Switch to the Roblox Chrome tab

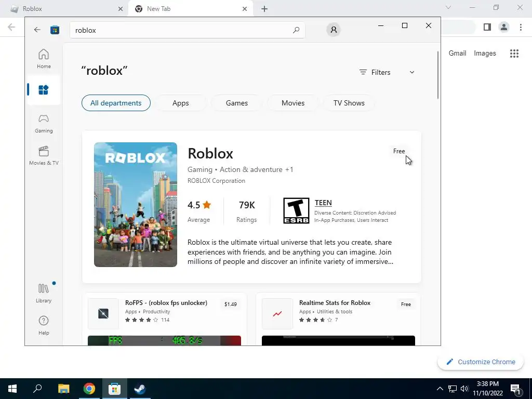click(64, 9)
